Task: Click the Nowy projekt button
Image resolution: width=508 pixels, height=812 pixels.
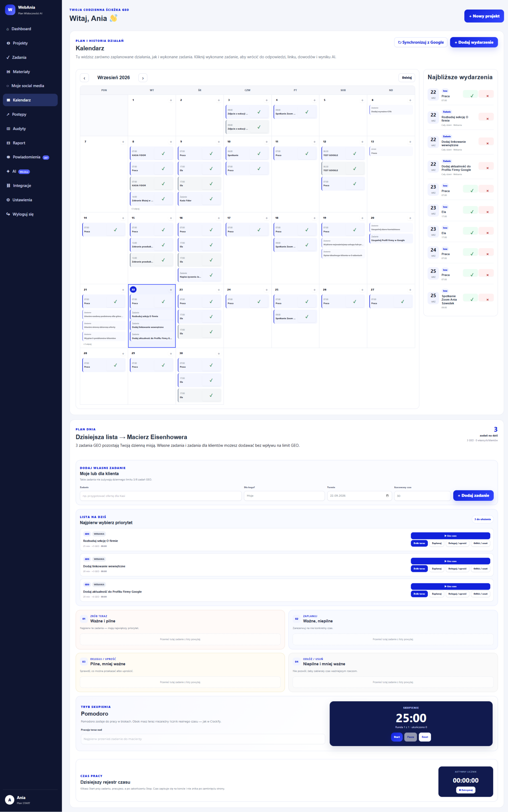Action: pos(484,16)
